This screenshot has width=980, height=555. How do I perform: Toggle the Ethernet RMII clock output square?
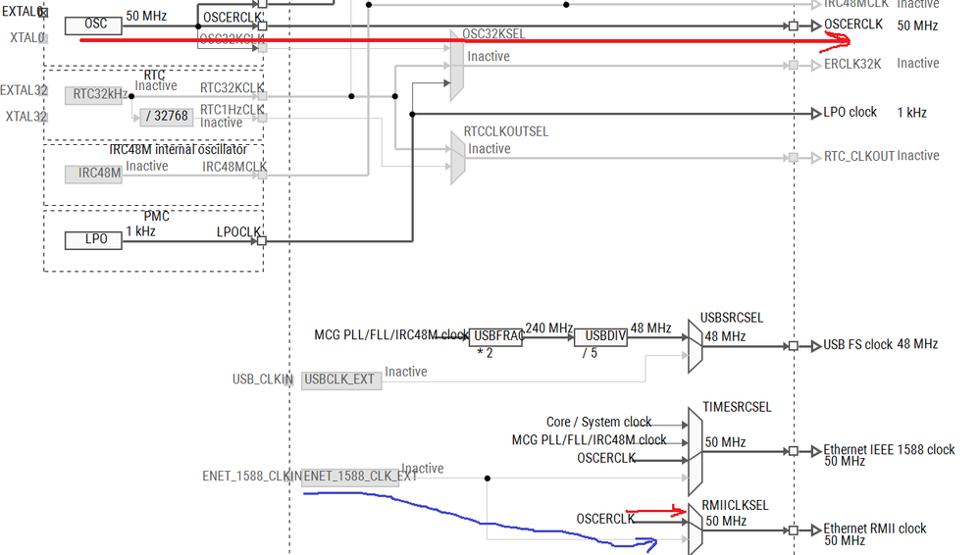[x=794, y=530]
